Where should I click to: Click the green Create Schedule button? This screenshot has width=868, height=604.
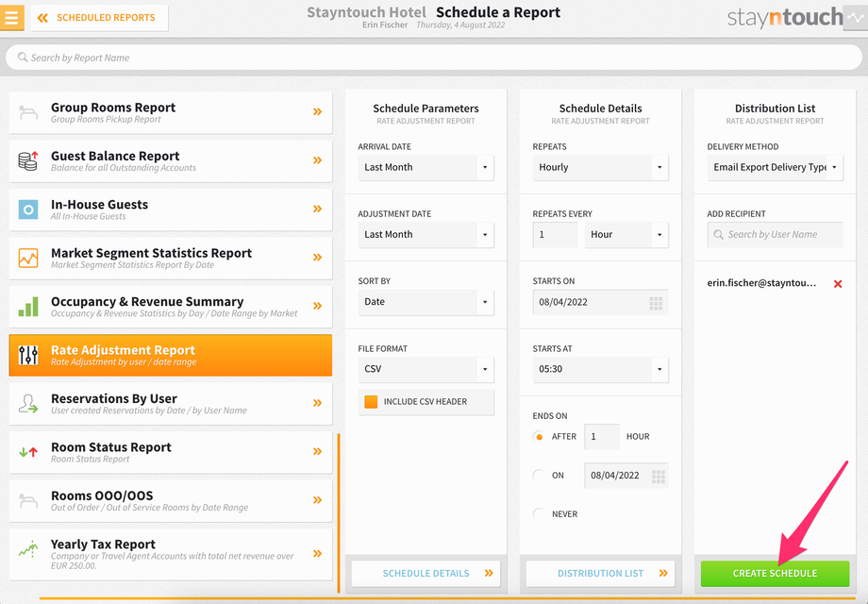pos(775,574)
